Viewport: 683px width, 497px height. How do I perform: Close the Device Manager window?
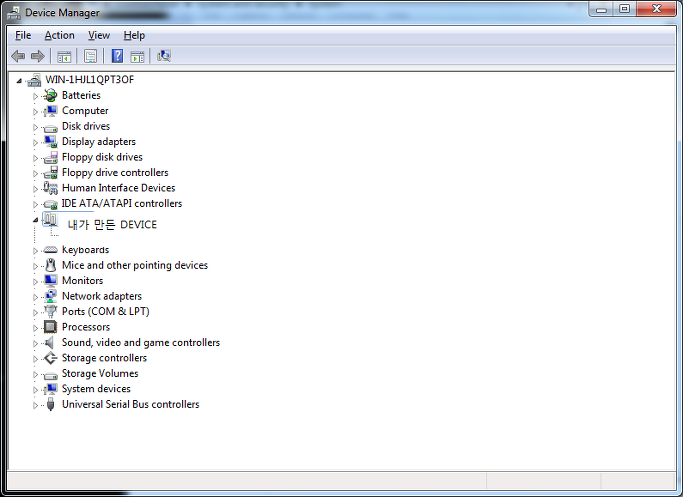656,9
